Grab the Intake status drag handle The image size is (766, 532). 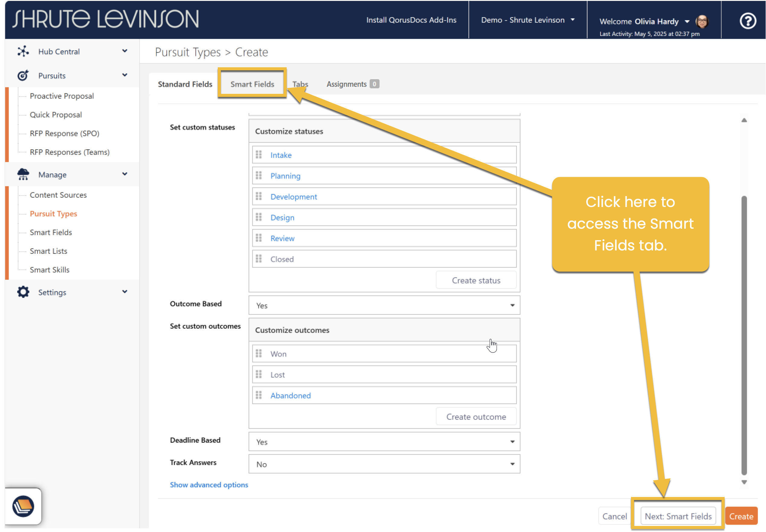(x=259, y=155)
